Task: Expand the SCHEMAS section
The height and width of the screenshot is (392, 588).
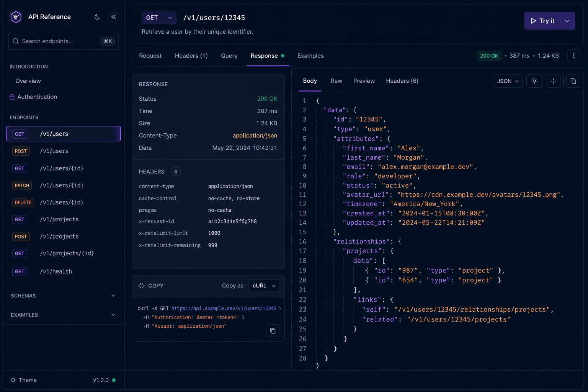Action: point(64,296)
